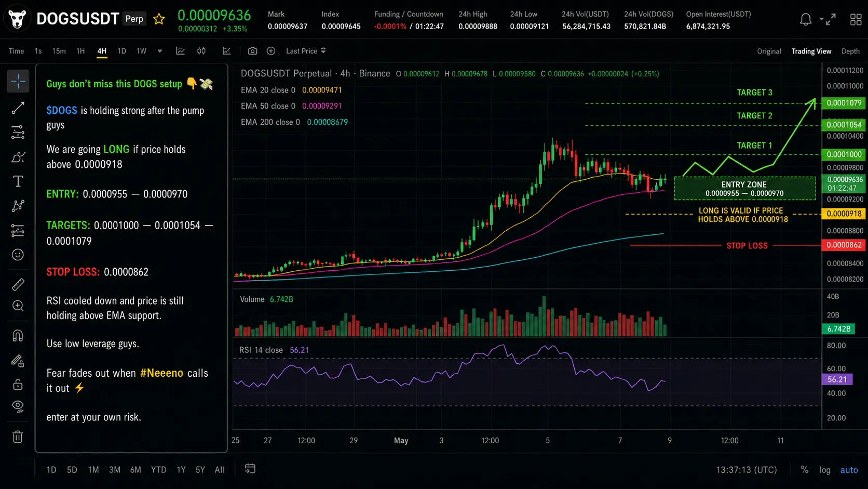This screenshot has width=868, height=489.
Task: Select the Volume indicator legend
Action: [266, 299]
